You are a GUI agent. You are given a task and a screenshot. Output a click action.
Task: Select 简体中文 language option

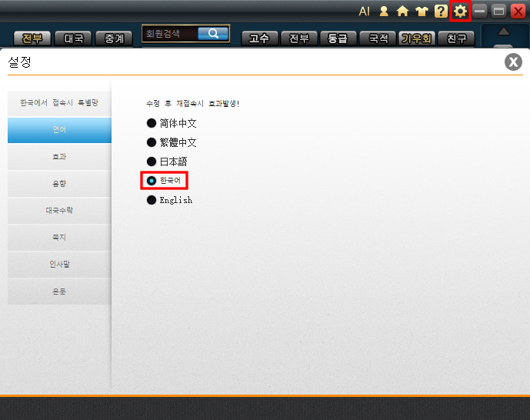click(172, 123)
